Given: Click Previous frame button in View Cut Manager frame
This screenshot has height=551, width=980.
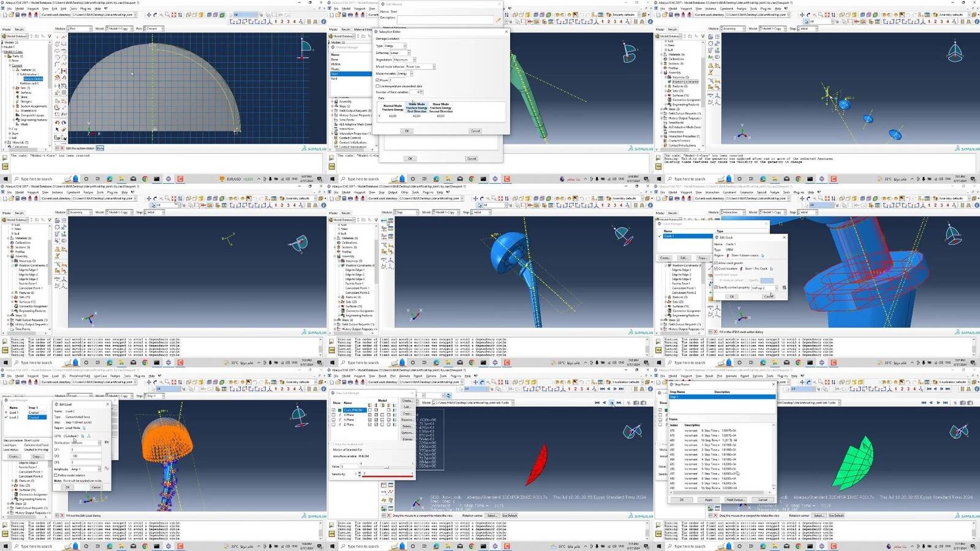Looking at the screenshot, I should (x=605, y=403).
